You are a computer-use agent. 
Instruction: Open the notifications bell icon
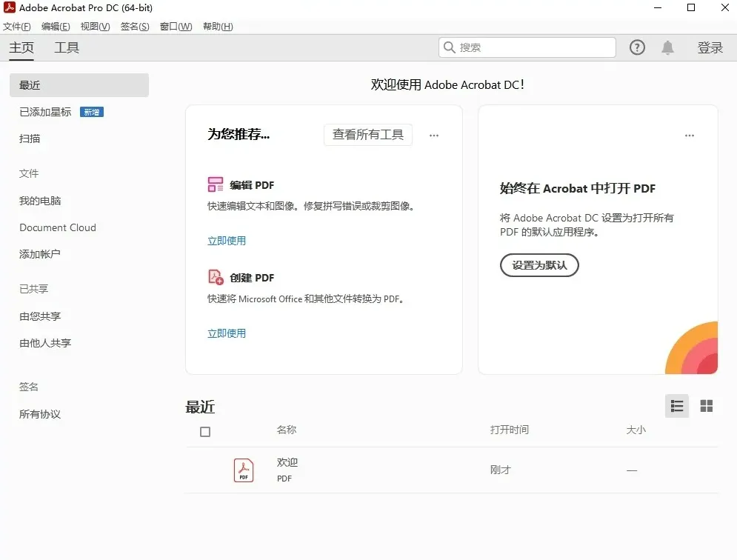pos(667,47)
